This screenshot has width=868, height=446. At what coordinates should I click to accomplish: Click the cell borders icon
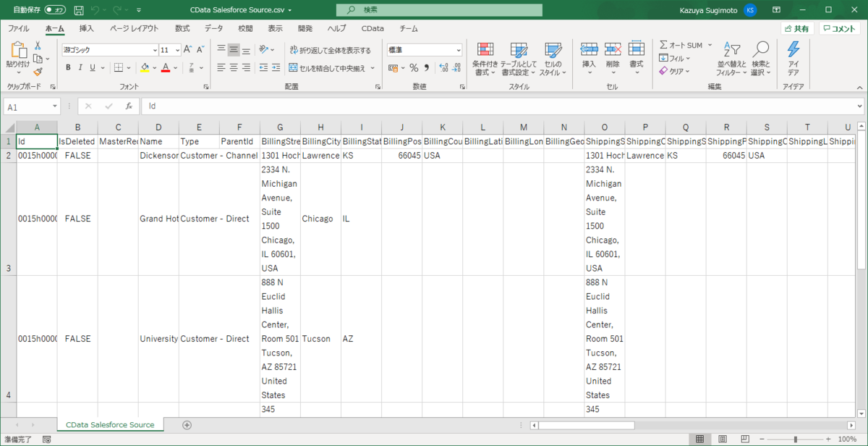(119, 67)
